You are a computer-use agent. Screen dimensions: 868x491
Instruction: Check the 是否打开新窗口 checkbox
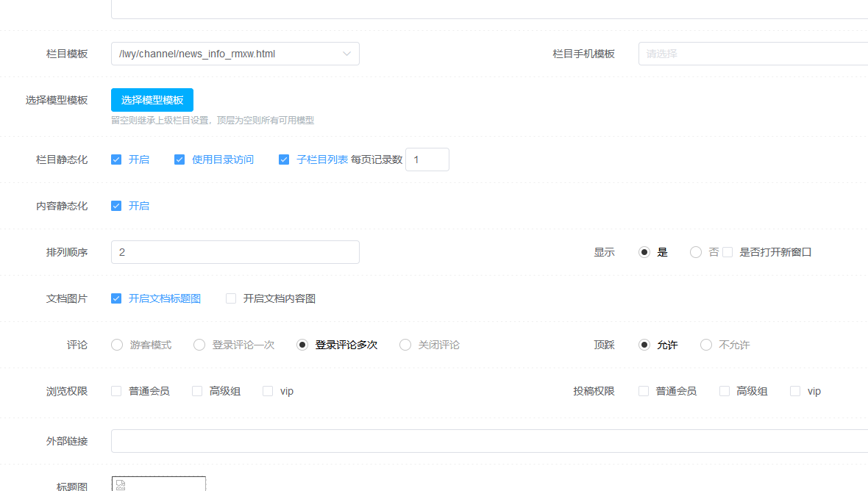pyautogui.click(x=728, y=252)
